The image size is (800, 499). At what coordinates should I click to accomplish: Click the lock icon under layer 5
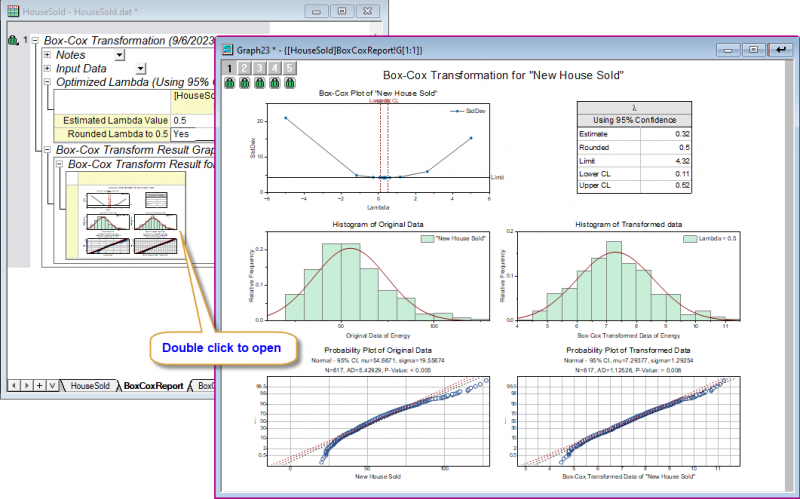tap(290, 83)
